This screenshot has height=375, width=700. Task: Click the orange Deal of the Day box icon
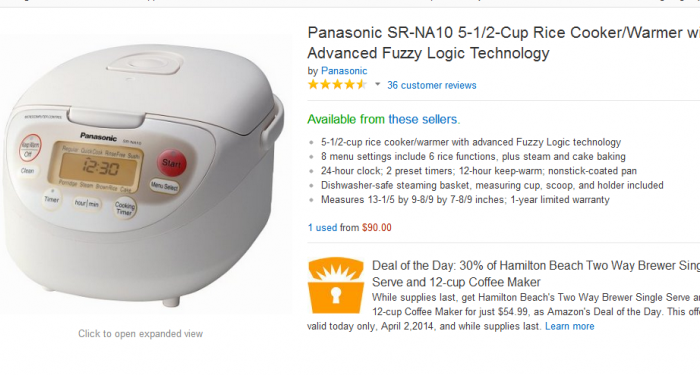[336, 285]
